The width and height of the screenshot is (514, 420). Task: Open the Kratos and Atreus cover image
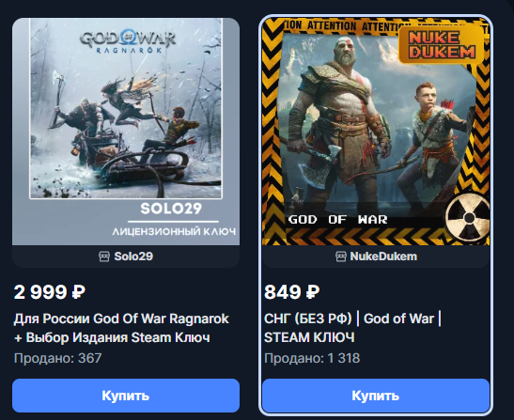(x=376, y=132)
